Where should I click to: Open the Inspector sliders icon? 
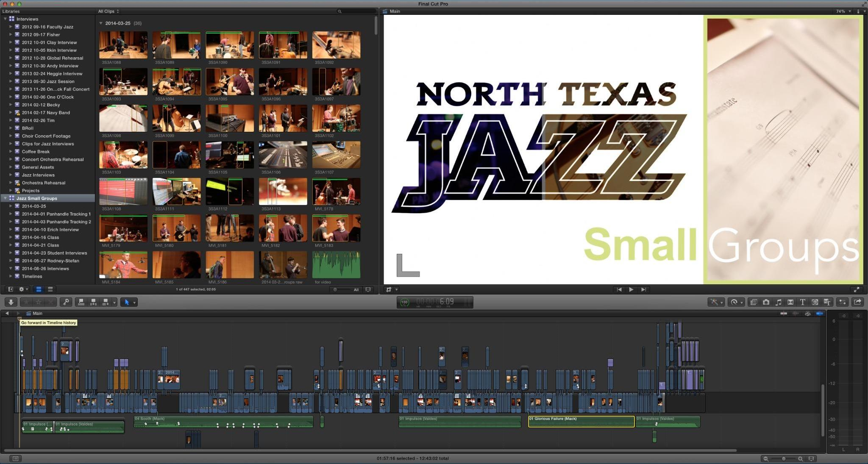click(842, 302)
